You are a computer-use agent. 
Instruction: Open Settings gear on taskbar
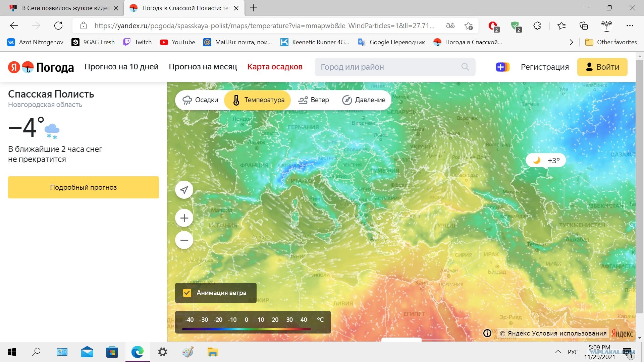[x=163, y=352]
